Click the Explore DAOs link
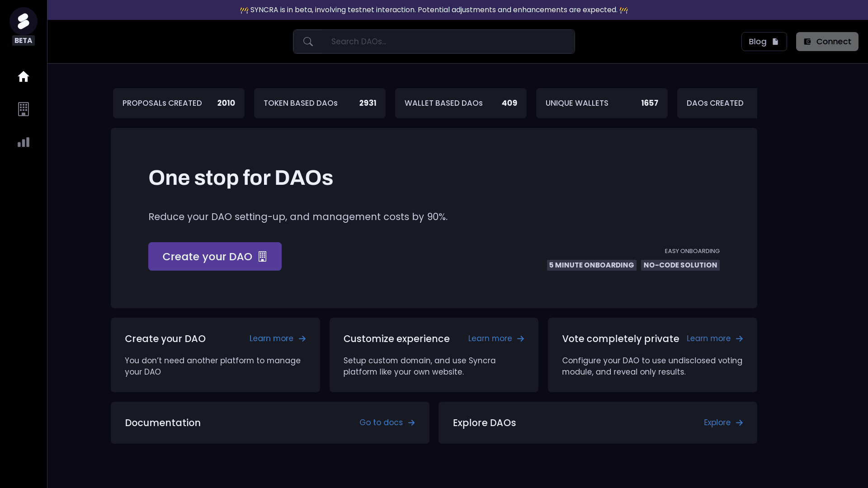Viewport: 868px width, 488px height. click(723, 423)
